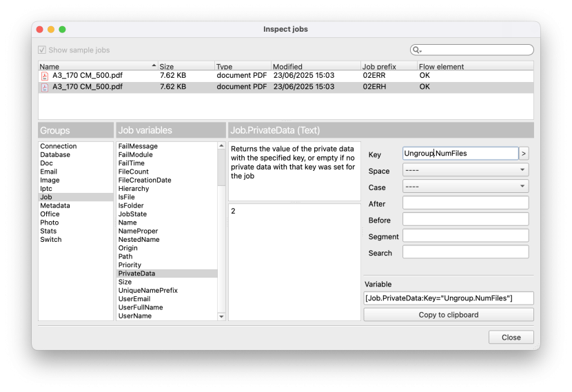Select the Metadata group
Image resolution: width=572 pixels, height=392 pixels.
[55, 205]
